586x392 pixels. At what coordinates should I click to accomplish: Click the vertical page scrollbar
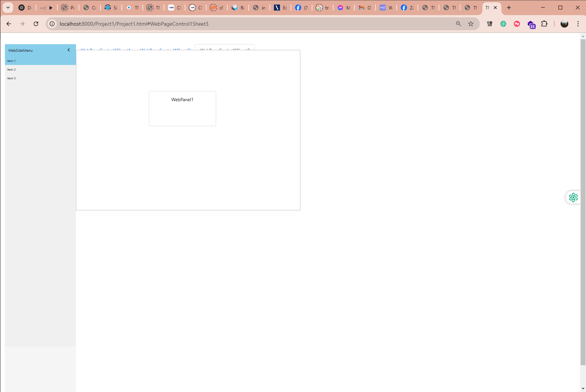point(583,202)
